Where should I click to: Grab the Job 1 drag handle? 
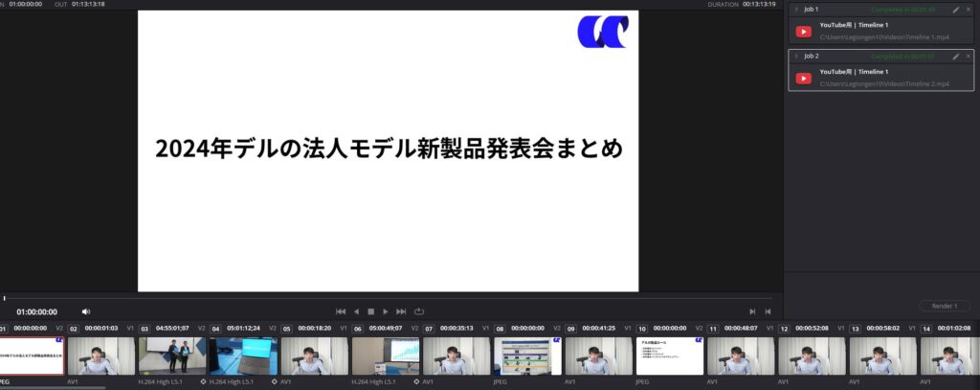point(795,10)
